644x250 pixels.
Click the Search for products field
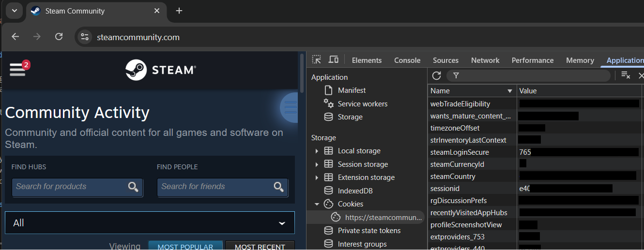(70, 187)
